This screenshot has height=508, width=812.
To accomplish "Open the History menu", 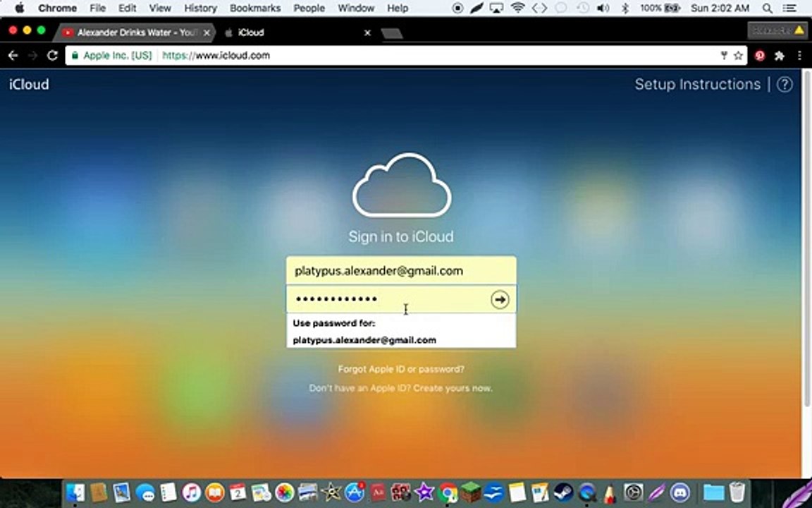I will (200, 8).
